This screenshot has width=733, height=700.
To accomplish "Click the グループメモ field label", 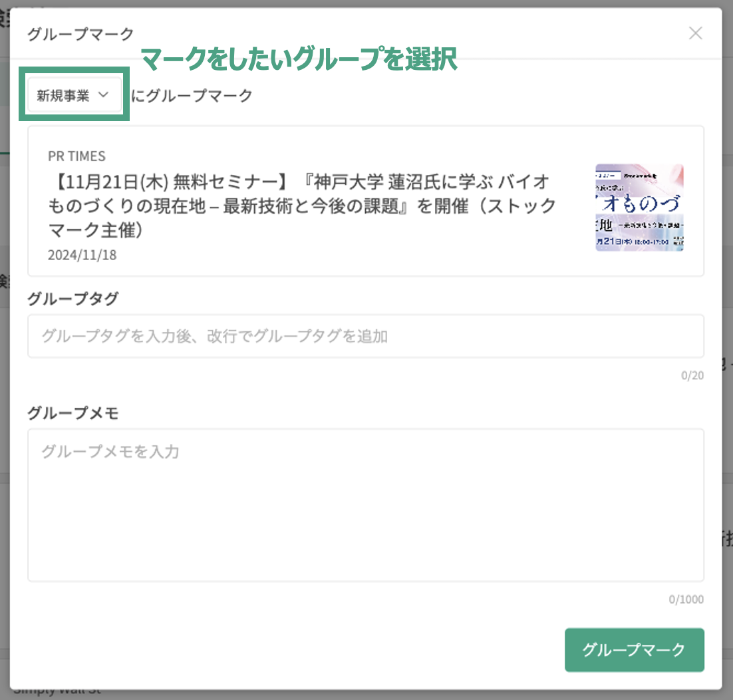I will [x=73, y=413].
